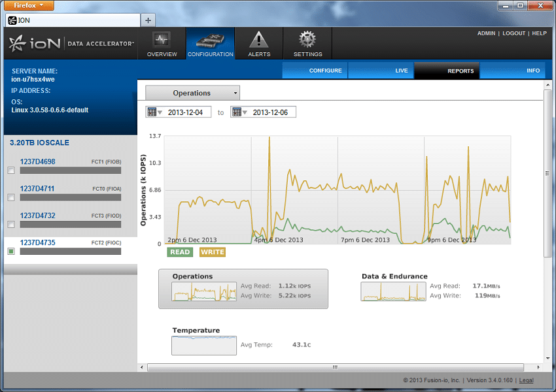The image size is (556, 392).
Task: Click the server name ion-u7hsx4we
Action: click(33, 79)
